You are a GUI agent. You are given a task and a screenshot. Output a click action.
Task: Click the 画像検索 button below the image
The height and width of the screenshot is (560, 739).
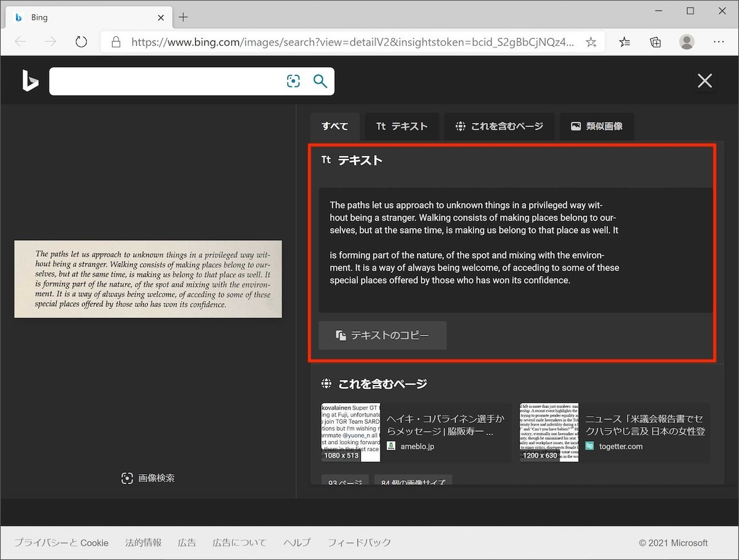(x=148, y=478)
